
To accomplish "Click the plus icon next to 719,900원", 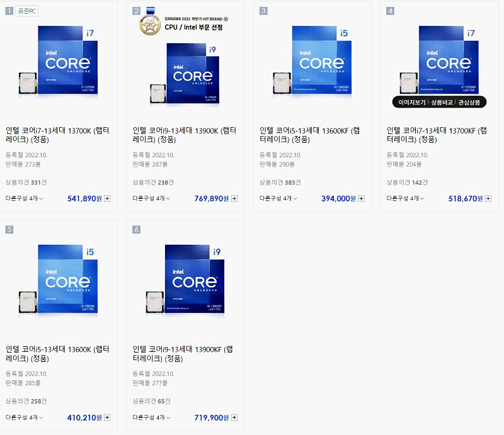I will [x=234, y=417].
